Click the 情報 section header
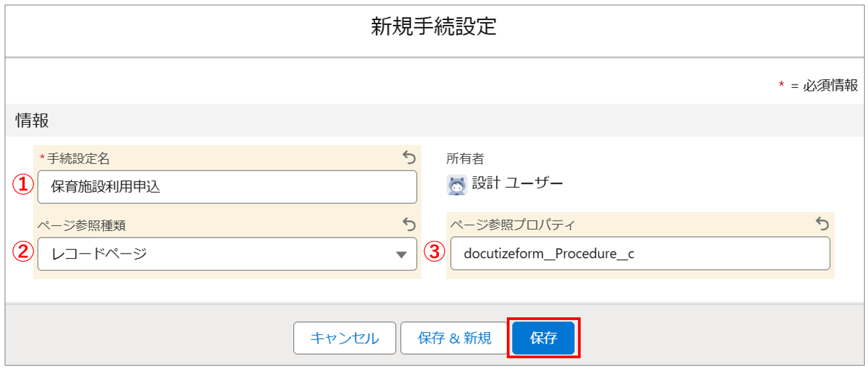This screenshot has width=868, height=371. [32, 121]
